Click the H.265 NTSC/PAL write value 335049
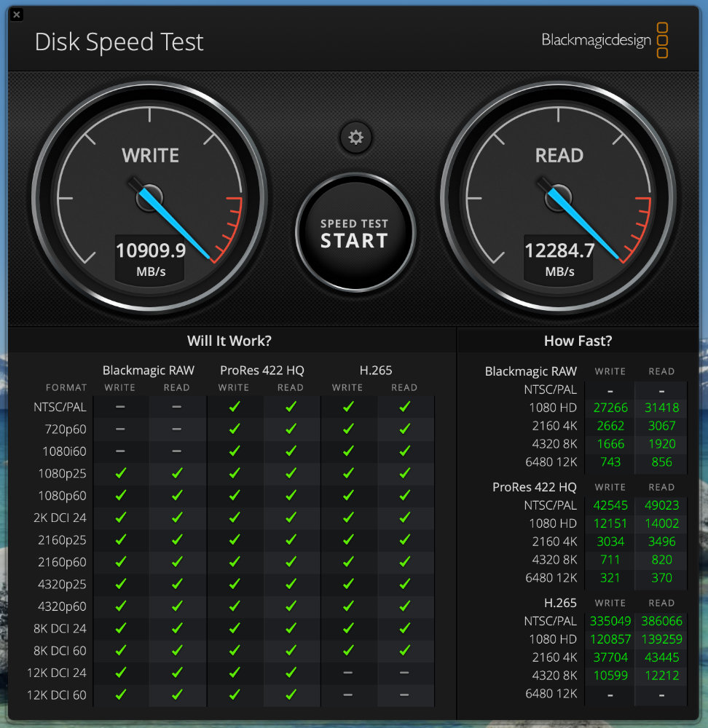 point(610,620)
